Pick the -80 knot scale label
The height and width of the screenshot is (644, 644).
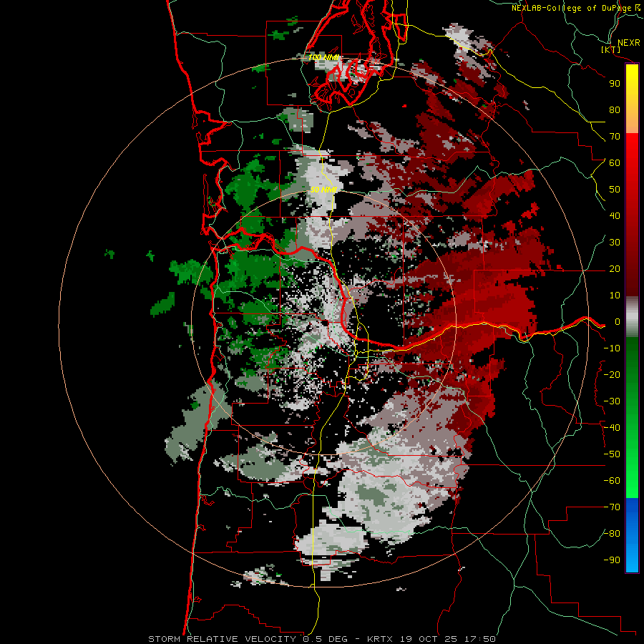point(612,534)
